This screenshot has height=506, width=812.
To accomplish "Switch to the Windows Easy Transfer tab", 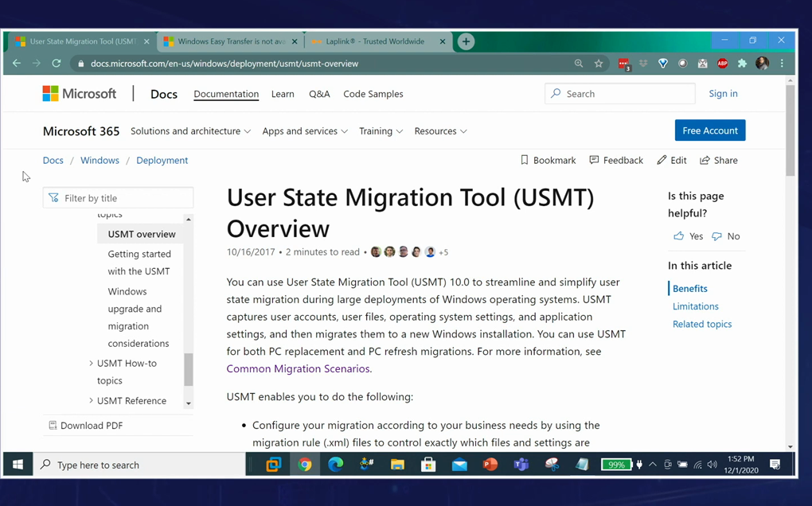I will 230,41.
